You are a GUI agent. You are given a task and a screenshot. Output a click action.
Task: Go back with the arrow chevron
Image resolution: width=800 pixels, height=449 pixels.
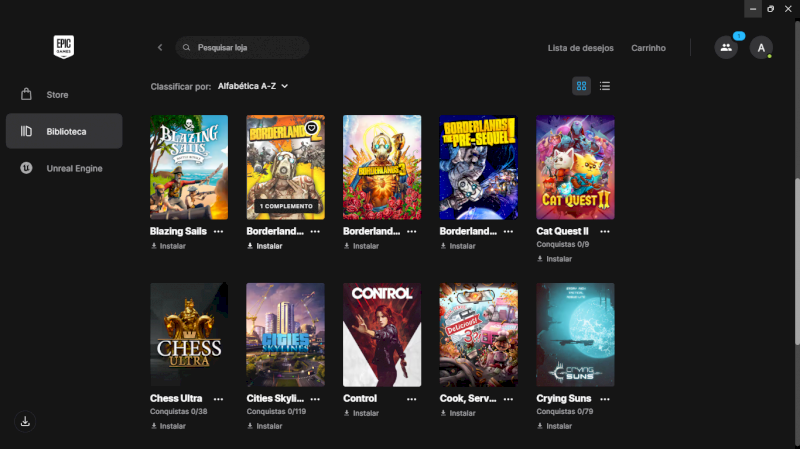160,47
